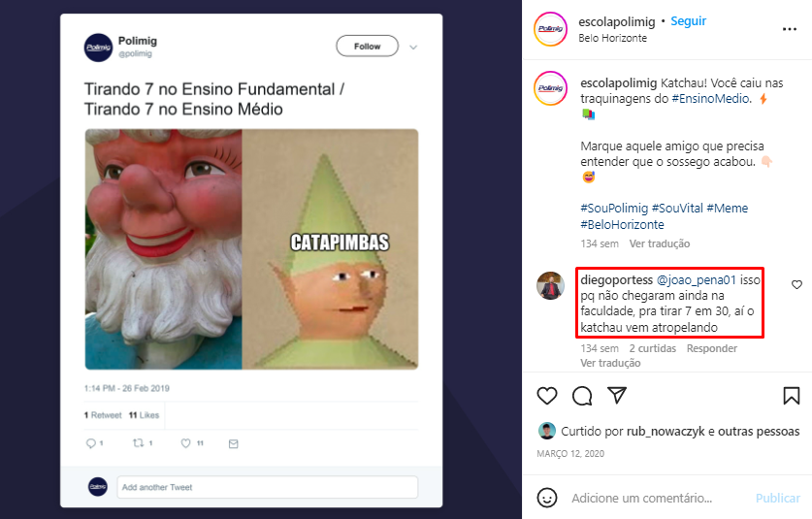Reply to diegoportess's comment via Responder

tap(713, 348)
